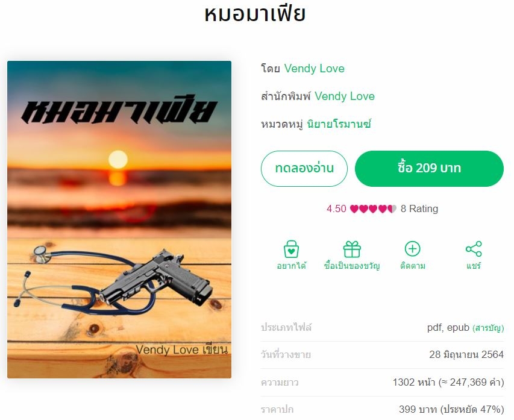The width and height of the screenshot is (514, 420).
Task: Click the แชร์ label
Action: click(x=474, y=266)
